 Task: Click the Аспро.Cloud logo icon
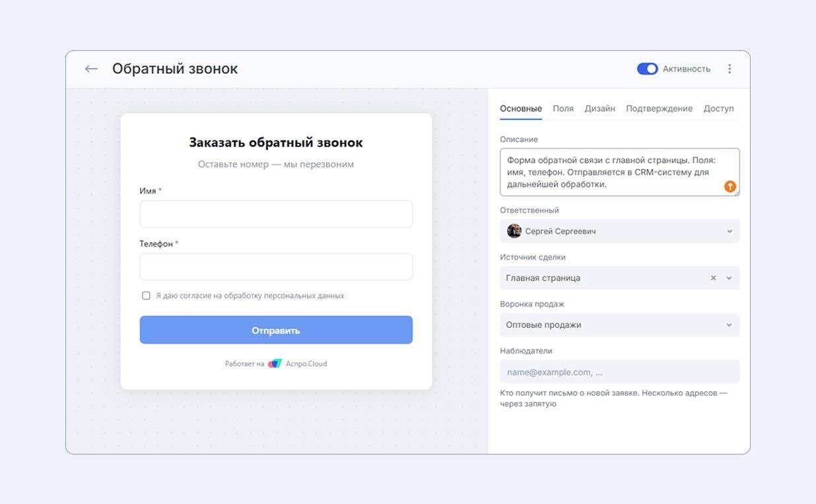pos(275,363)
